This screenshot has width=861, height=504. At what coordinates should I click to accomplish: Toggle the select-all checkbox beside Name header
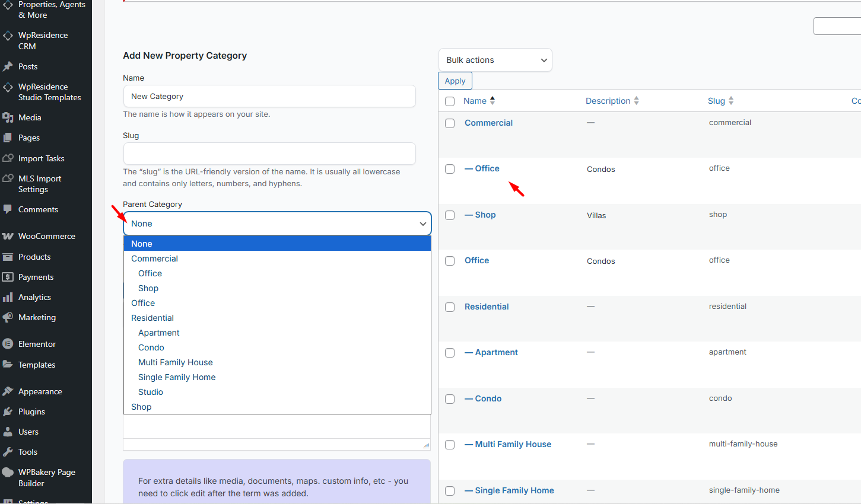[x=450, y=101]
